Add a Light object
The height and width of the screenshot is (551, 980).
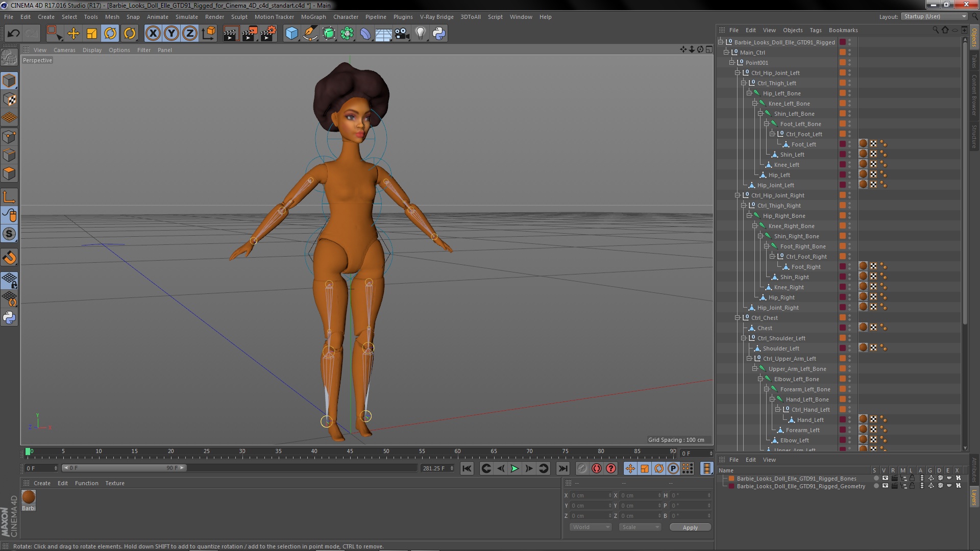point(421,34)
